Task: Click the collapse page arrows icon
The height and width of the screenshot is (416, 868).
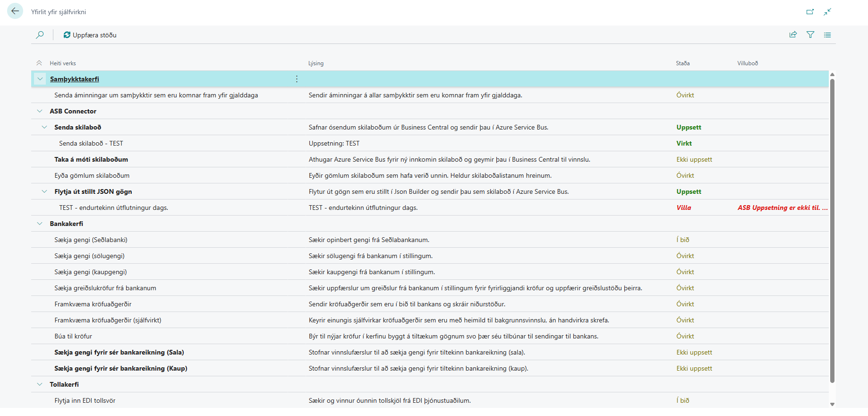Action: point(827,12)
